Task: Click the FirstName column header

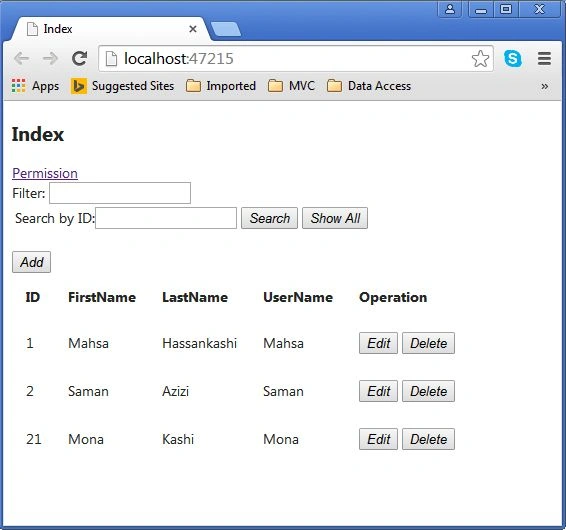Action: (102, 297)
